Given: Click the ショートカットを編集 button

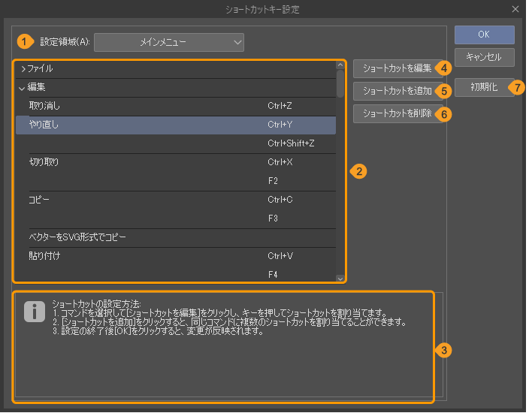Looking at the screenshot, I should 396,68.
